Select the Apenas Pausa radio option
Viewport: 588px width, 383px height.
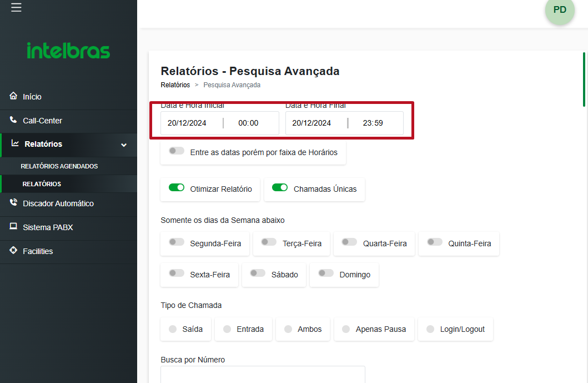[x=346, y=329]
